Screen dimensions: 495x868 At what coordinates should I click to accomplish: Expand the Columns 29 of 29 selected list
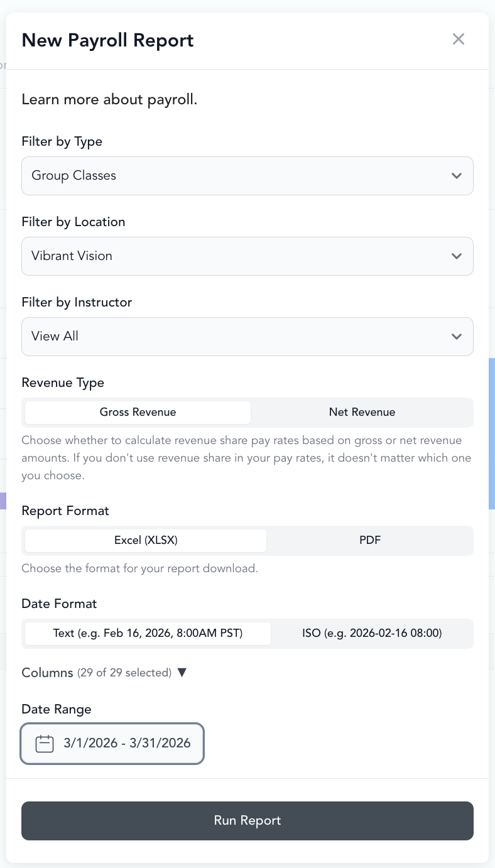click(104, 673)
